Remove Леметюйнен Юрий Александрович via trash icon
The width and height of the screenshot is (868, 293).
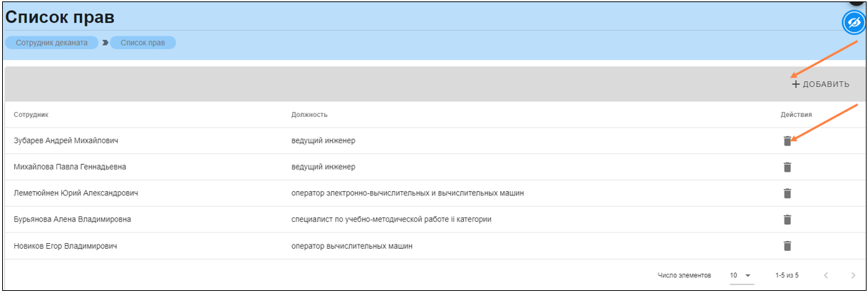pos(787,193)
